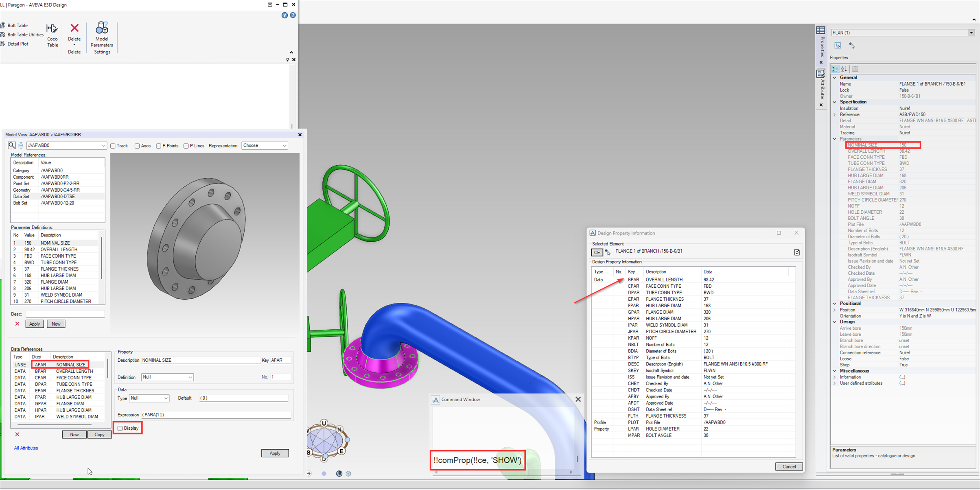Expand the Position property row
The height and width of the screenshot is (490, 980).
(x=835, y=310)
